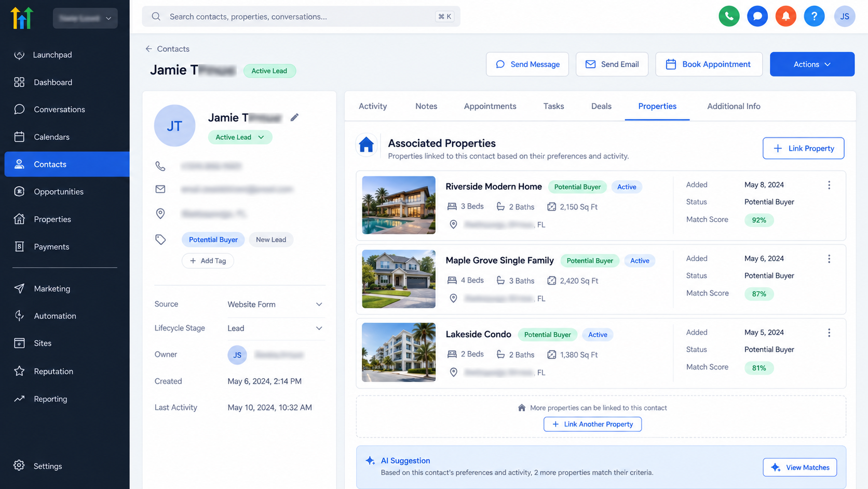This screenshot has height=489, width=868.
Task: Expand the Actions dropdown button
Action: (812, 64)
